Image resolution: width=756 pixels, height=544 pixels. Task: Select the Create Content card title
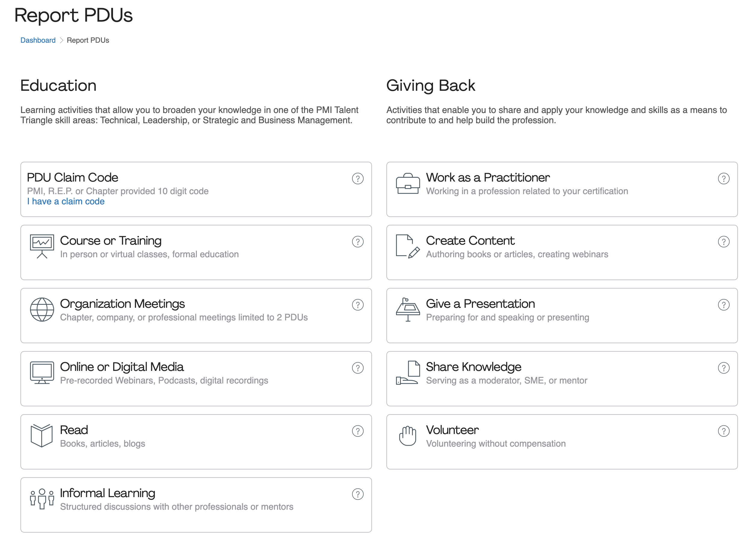click(x=470, y=241)
